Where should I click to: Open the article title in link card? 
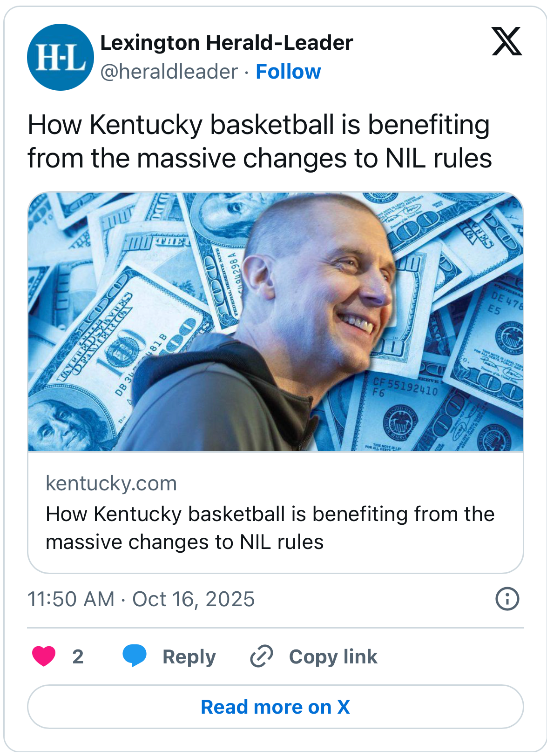pyautogui.click(x=270, y=528)
